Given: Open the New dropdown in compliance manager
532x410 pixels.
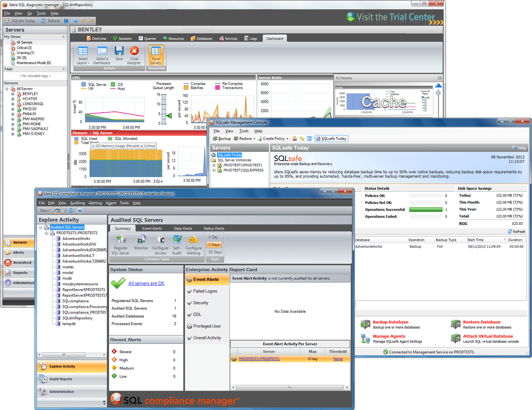Looking at the screenshot, I should (45, 210).
